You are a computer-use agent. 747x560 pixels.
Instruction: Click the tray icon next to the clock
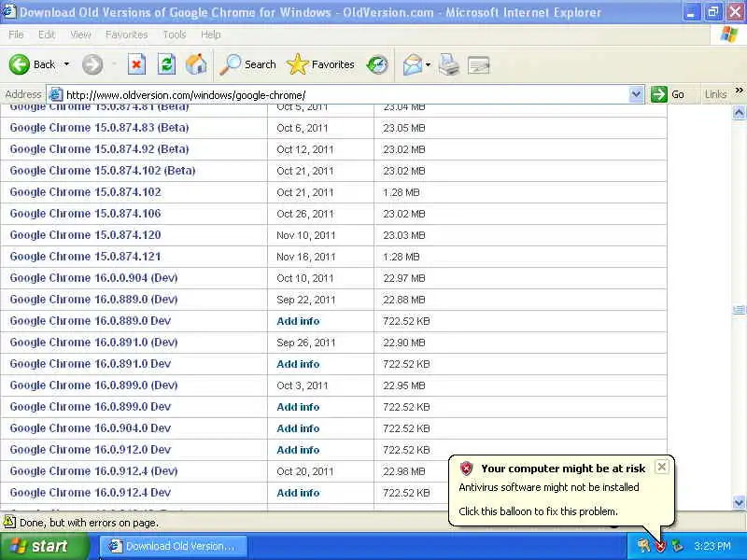pyautogui.click(x=678, y=546)
